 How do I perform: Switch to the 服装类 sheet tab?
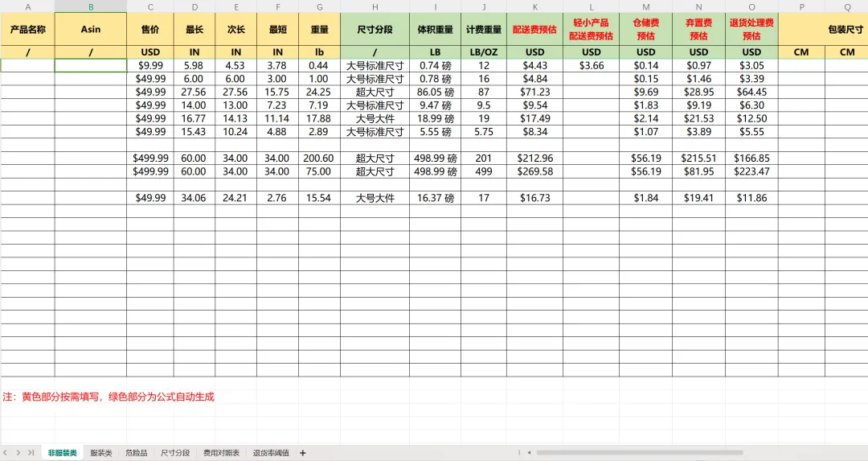[100, 453]
